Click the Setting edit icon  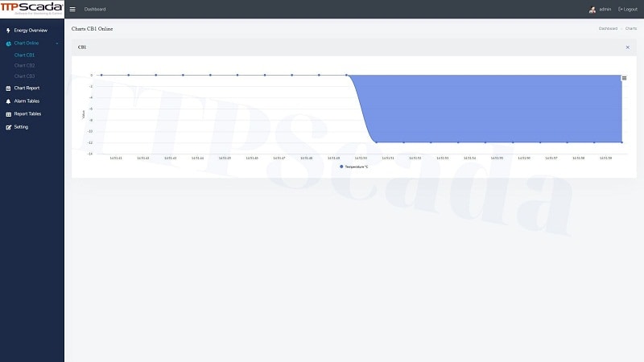coord(8,127)
